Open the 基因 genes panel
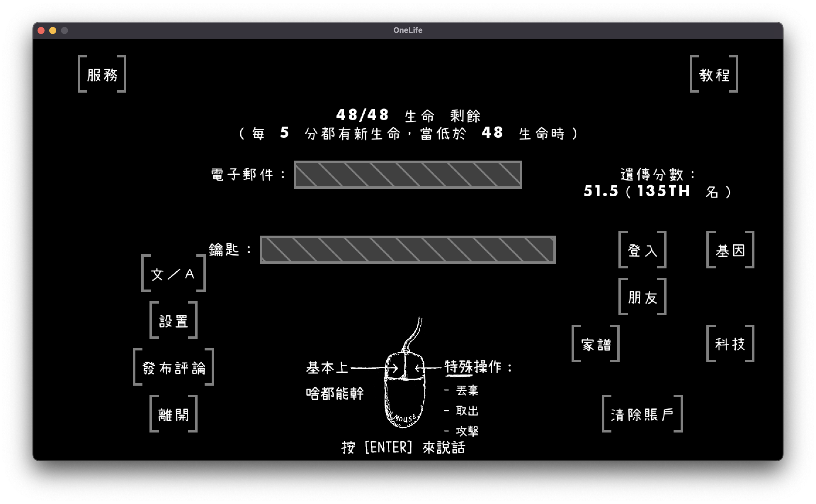 pos(730,251)
